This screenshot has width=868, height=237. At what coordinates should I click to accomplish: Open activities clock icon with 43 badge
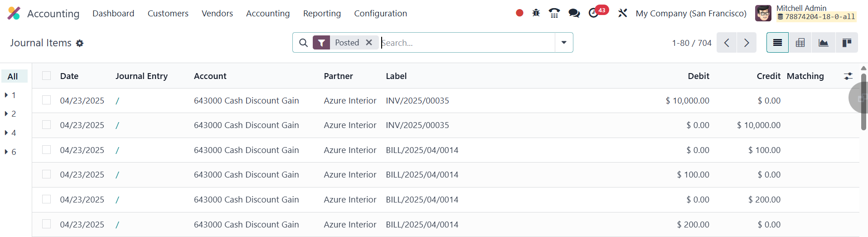click(x=594, y=13)
